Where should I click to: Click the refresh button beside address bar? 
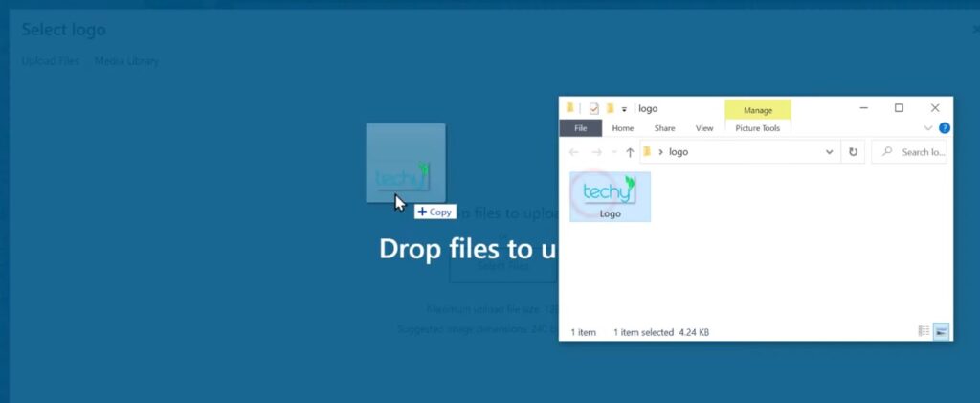pyautogui.click(x=854, y=152)
